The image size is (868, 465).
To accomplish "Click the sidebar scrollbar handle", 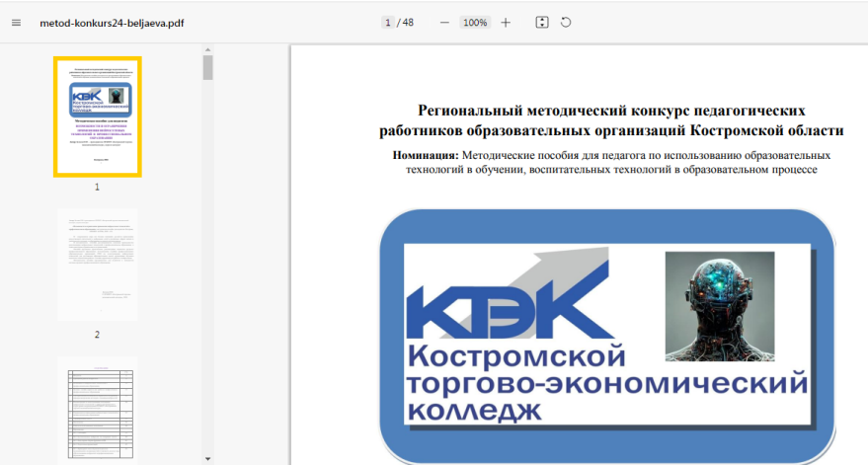I will pyautogui.click(x=207, y=67).
